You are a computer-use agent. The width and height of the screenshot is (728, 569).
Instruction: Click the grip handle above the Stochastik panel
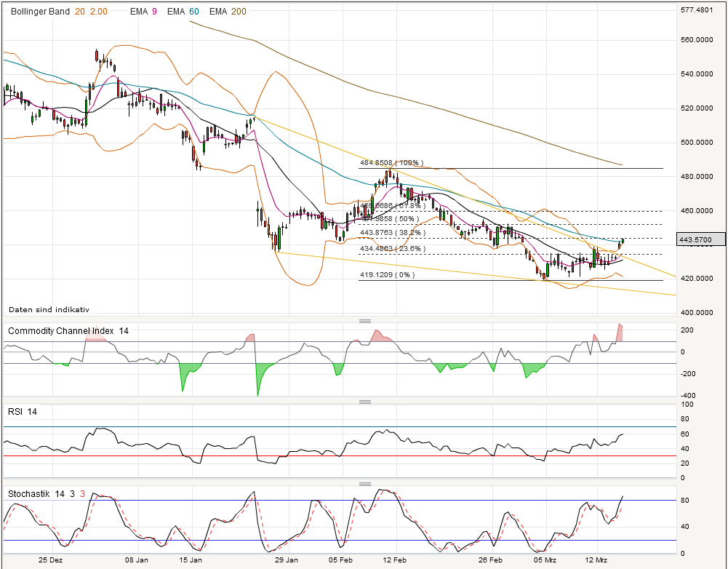tap(365, 484)
